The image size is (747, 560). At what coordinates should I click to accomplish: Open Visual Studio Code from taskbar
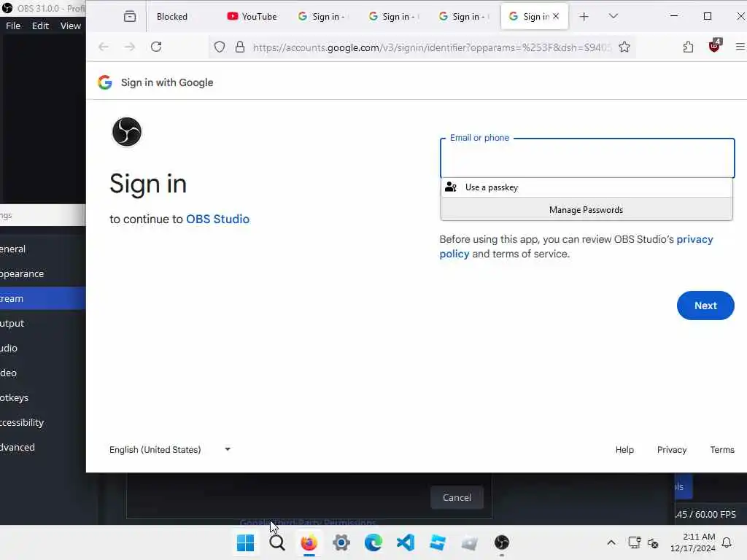(x=406, y=542)
